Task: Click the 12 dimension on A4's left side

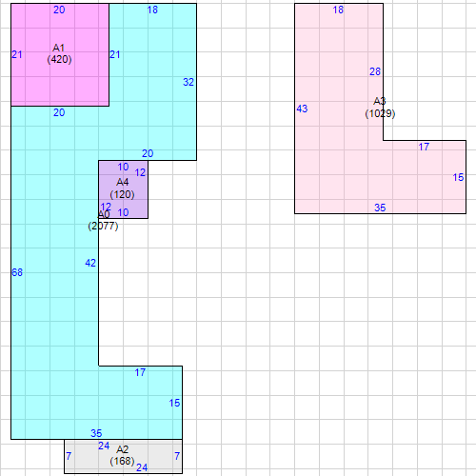Action: (106, 207)
